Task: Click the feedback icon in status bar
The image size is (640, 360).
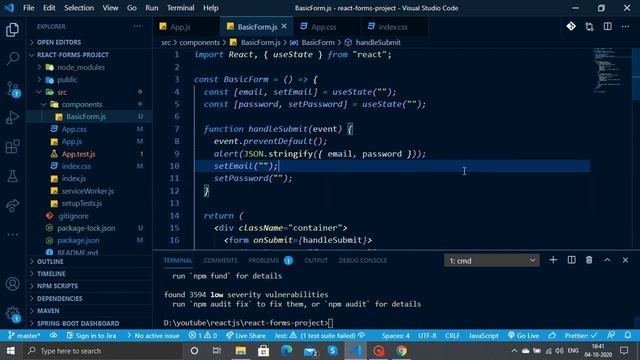Action: click(x=611, y=336)
